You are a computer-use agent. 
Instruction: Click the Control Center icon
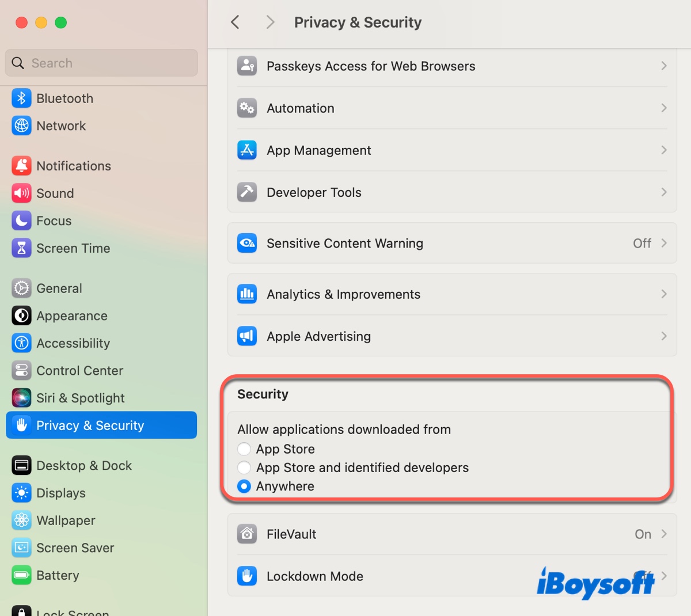tap(21, 370)
